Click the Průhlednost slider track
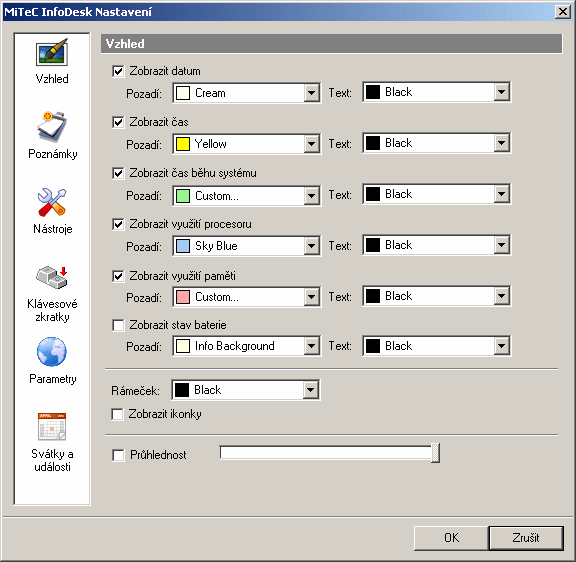Viewport: 576px width, 562px height. [325, 453]
